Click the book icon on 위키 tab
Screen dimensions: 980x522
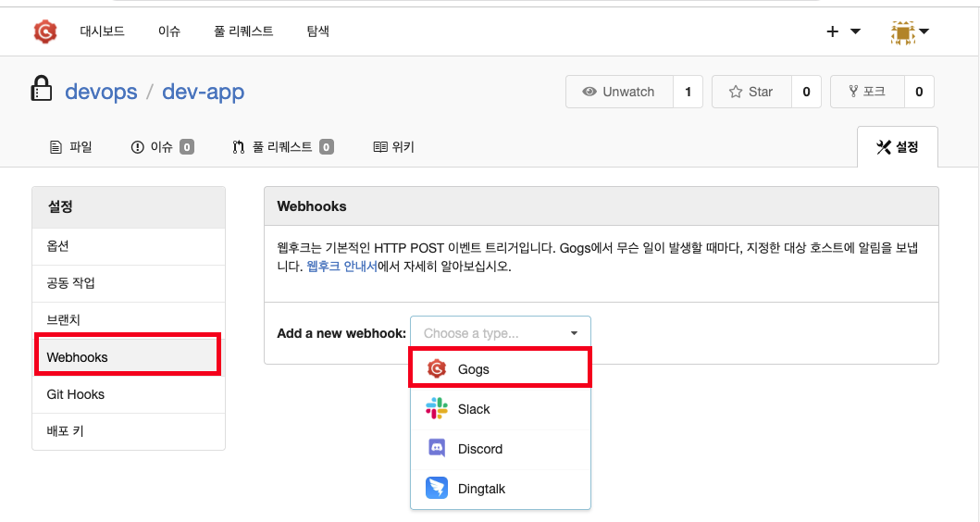[x=380, y=147]
